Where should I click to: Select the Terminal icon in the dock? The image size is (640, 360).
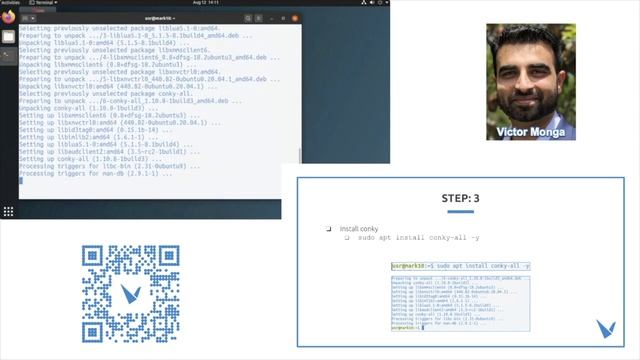(8, 56)
